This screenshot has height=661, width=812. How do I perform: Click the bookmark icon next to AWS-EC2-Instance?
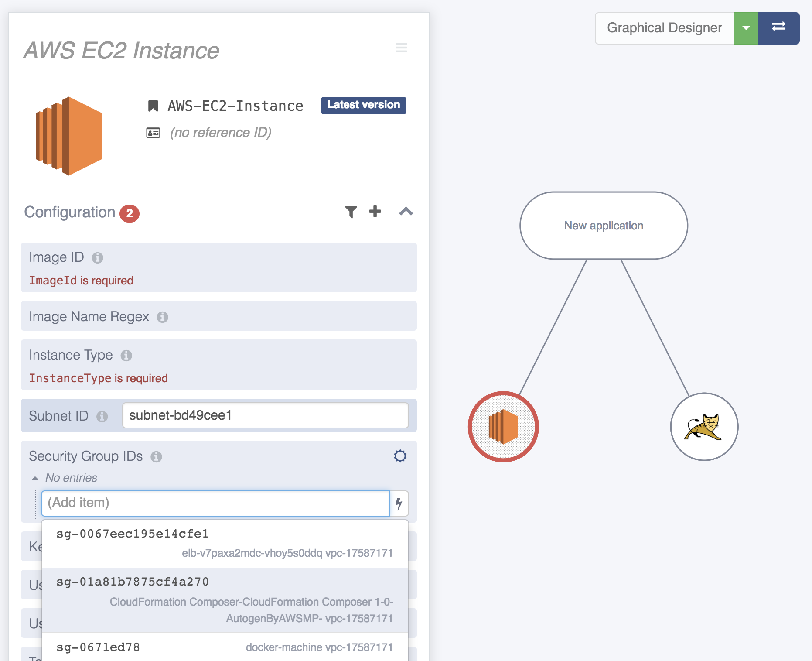[153, 106]
